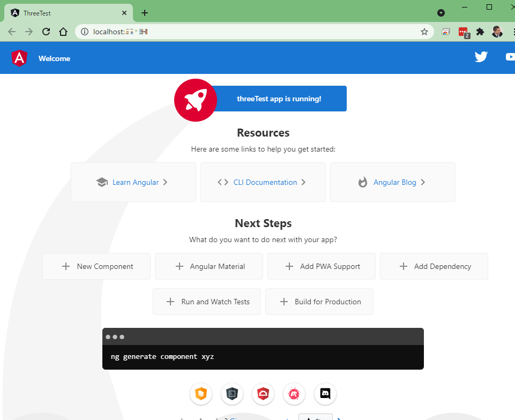The height and width of the screenshot is (420, 515).
Task: Bookmark this page with the star icon
Action: click(424, 32)
